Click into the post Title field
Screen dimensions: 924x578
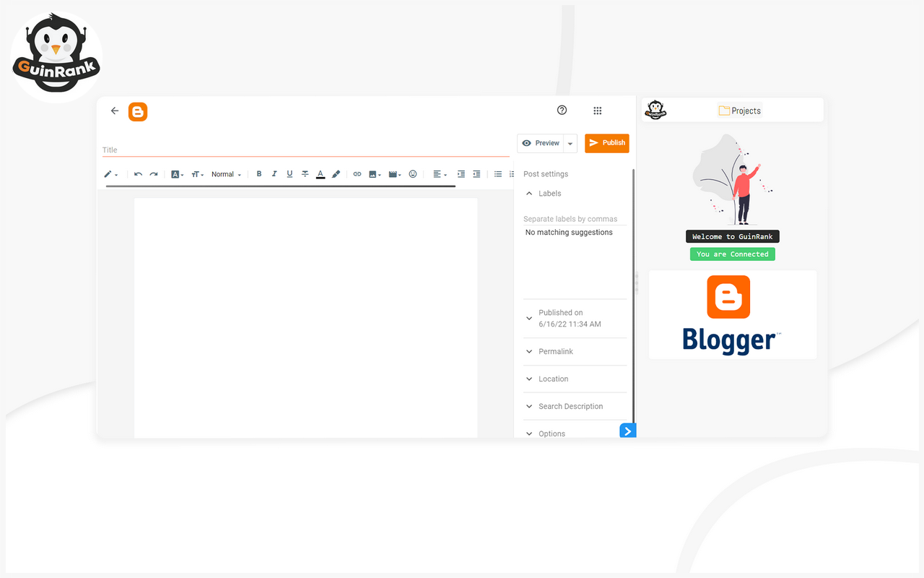click(306, 150)
